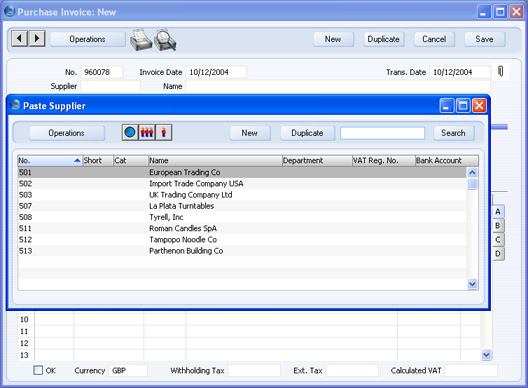The height and width of the screenshot is (388, 528).
Task: Go to the next record arrow
Action: pyautogui.click(x=37, y=38)
